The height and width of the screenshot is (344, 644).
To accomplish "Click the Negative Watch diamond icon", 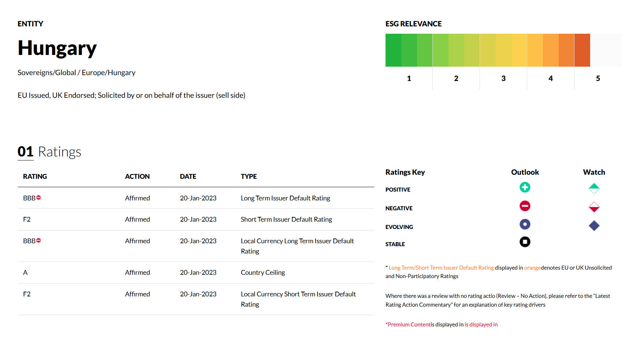I will (594, 207).
